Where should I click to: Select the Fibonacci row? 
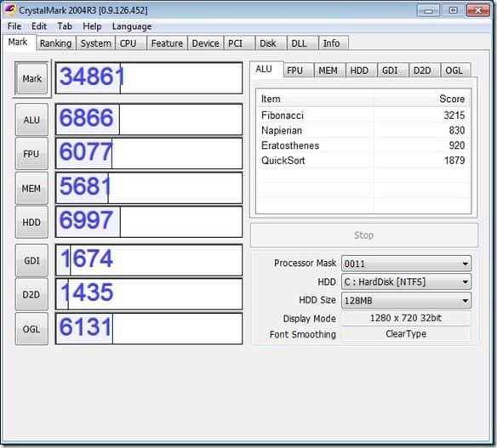tap(363, 116)
